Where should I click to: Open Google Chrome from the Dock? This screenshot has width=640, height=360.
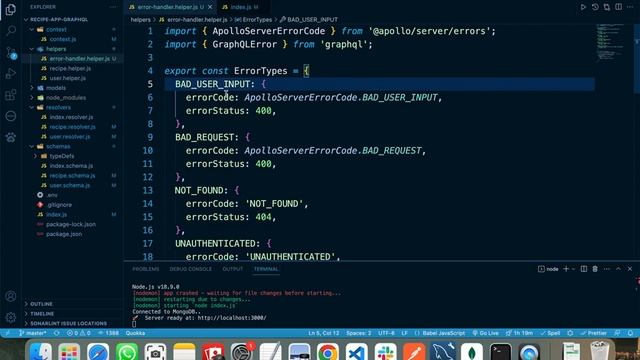pyautogui.click(x=327, y=352)
